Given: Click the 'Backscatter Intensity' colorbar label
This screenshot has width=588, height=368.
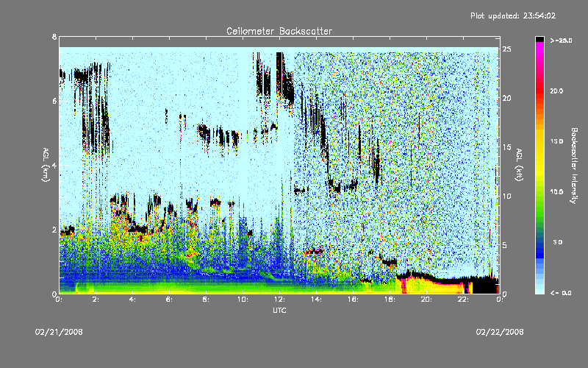Looking at the screenshot, I should point(574,166).
